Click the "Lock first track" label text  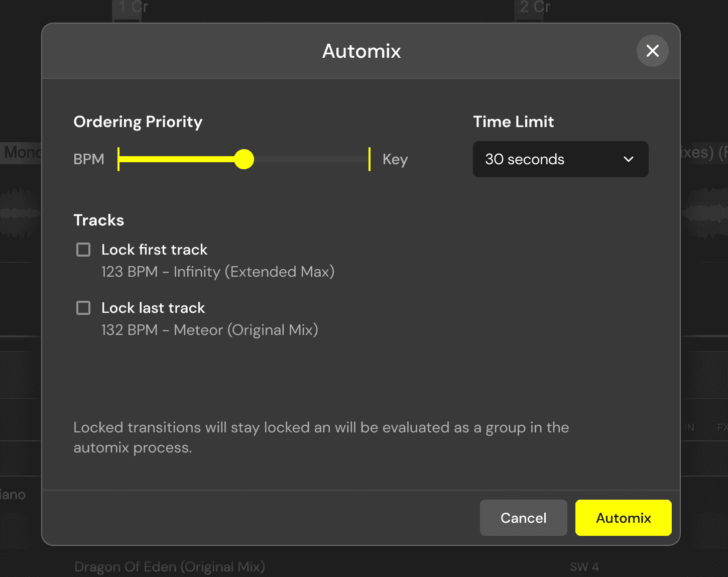click(154, 250)
